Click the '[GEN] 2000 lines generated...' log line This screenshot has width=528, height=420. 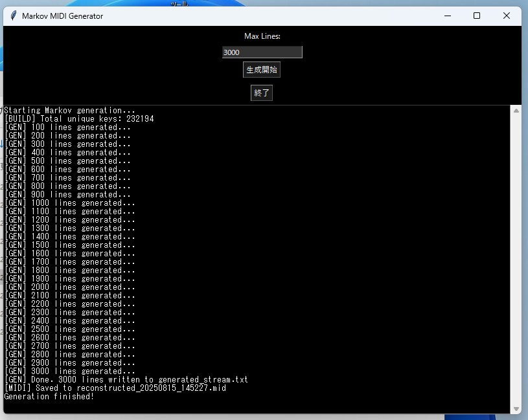tap(70, 287)
